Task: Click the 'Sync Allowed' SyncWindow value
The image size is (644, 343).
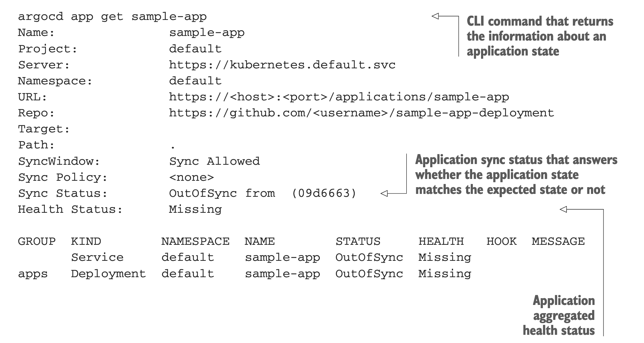Action: [215, 161]
